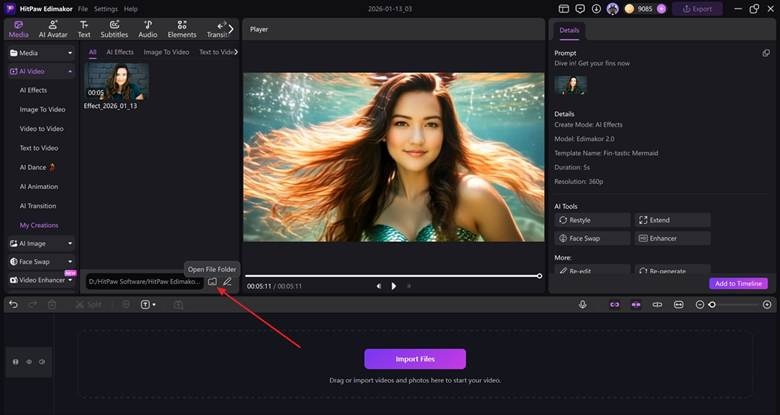Select the Effect_2026_01_13 video thumbnail

tap(117, 82)
